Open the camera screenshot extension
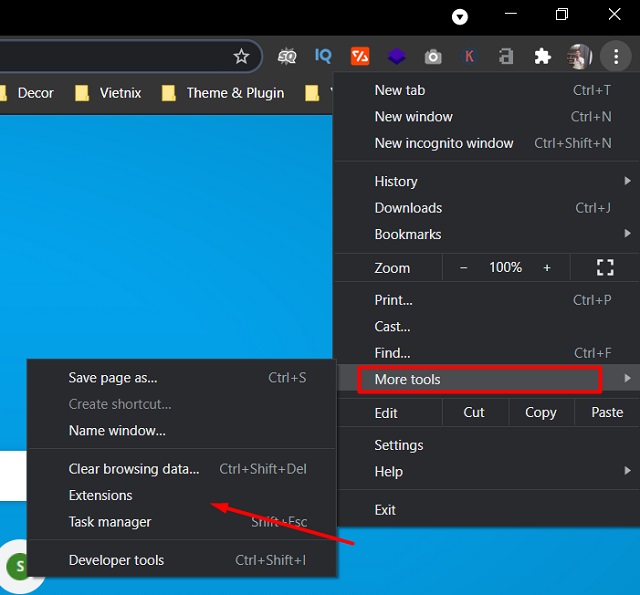Viewport: 640px width, 595px height. [433, 57]
